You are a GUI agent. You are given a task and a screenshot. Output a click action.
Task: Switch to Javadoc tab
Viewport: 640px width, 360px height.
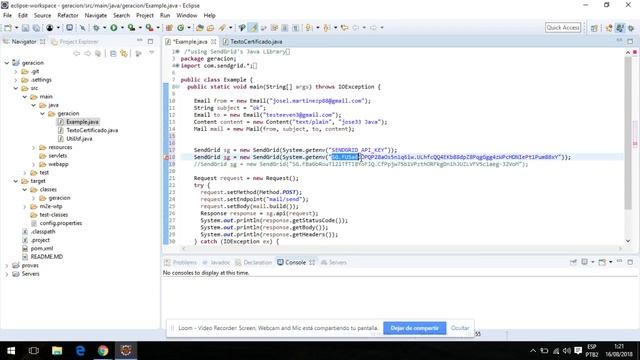click(x=216, y=262)
